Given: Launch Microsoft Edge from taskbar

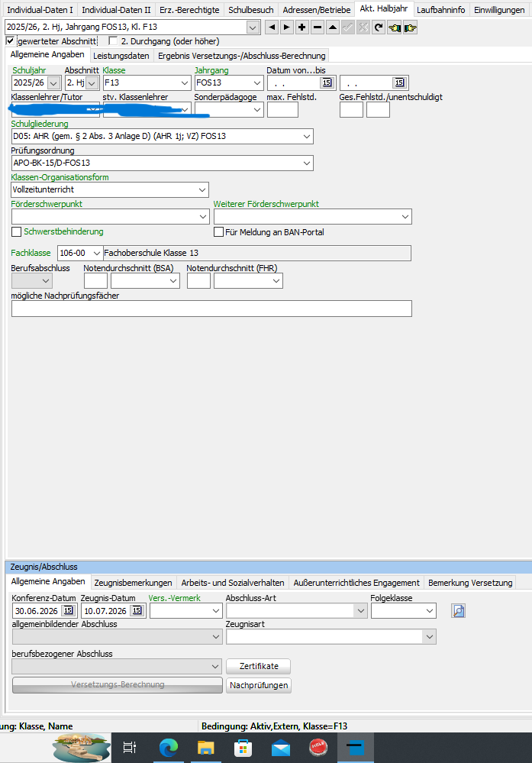Looking at the screenshot, I should tap(168, 748).
